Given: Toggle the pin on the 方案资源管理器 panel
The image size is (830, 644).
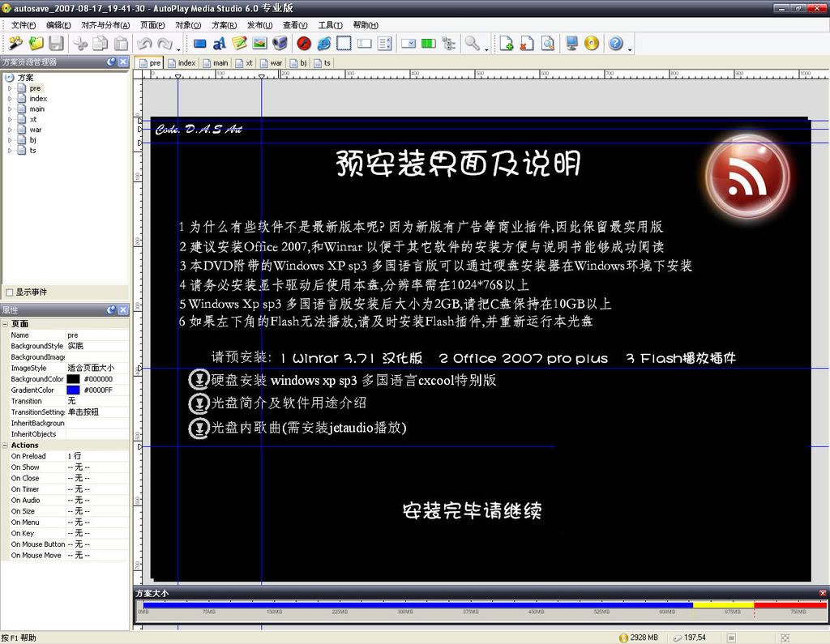Looking at the screenshot, I should (x=111, y=62).
